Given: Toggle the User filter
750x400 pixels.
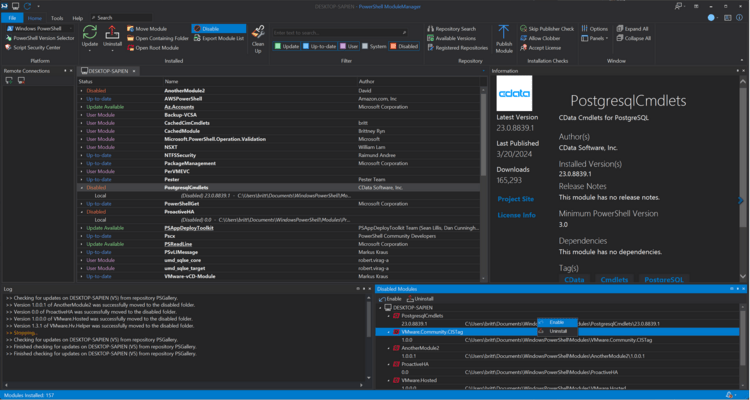Looking at the screenshot, I should [349, 46].
